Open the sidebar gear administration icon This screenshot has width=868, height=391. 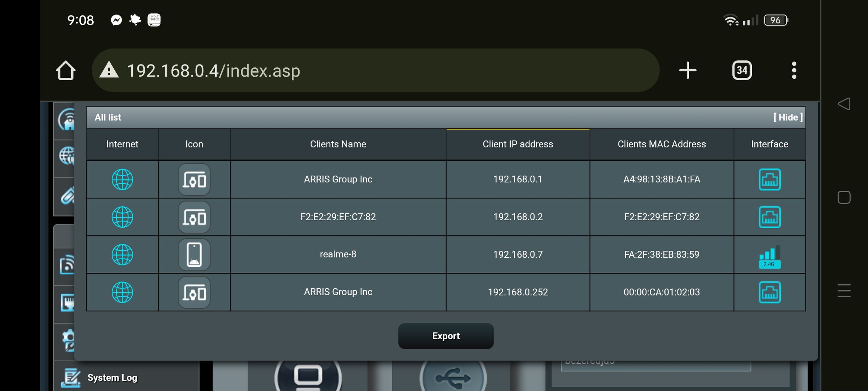[69, 340]
